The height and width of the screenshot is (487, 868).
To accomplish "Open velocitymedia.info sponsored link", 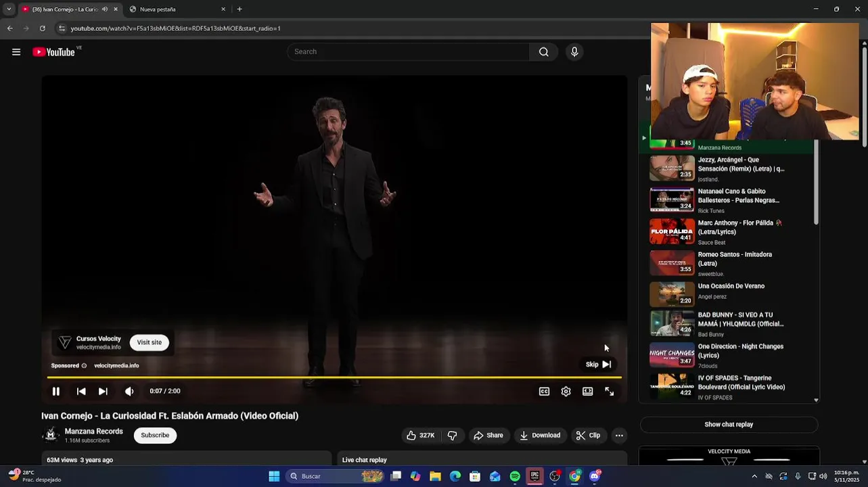I will 116,365.
